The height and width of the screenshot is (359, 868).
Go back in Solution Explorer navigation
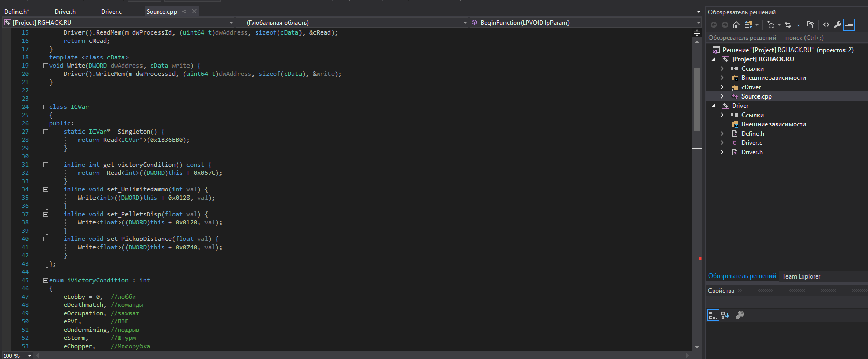click(714, 25)
